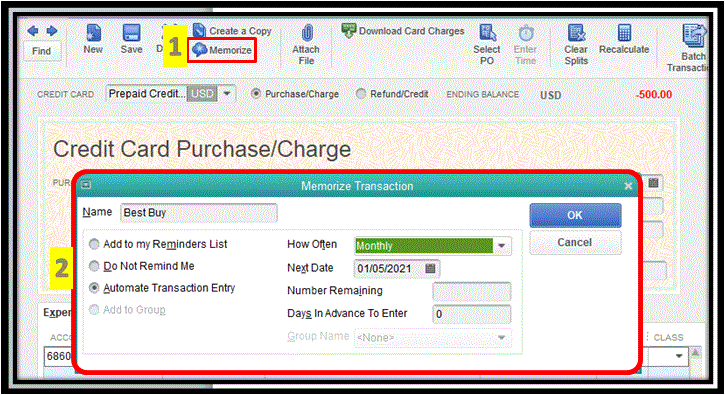Select Purchase/Charge radio option
Screen dimensions: 725x395
(255, 94)
